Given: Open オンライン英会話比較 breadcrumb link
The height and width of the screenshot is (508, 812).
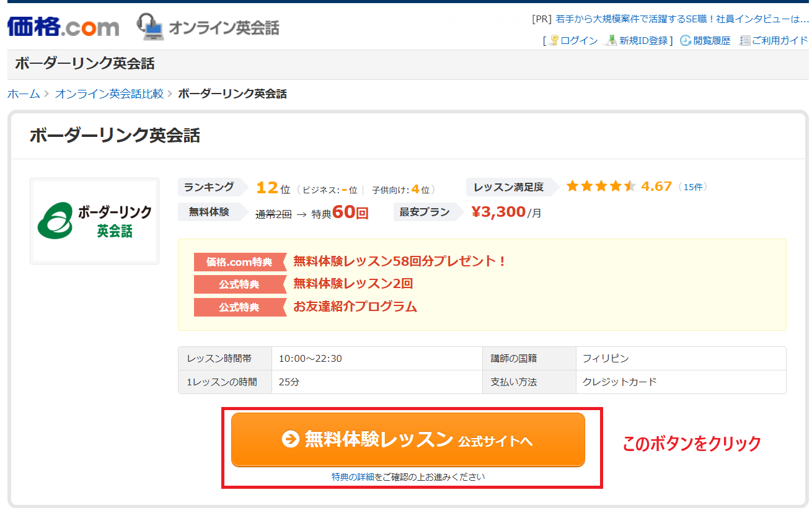Looking at the screenshot, I should 109,94.
